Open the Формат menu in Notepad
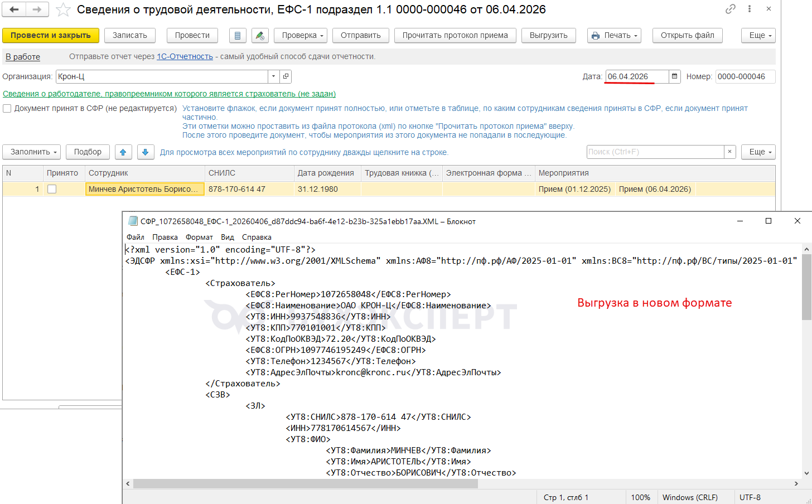 [199, 237]
